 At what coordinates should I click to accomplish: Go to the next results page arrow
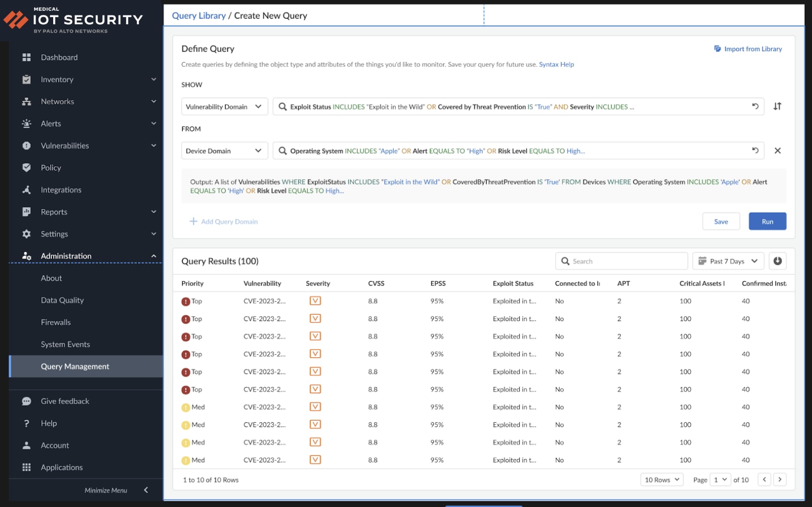tap(780, 480)
